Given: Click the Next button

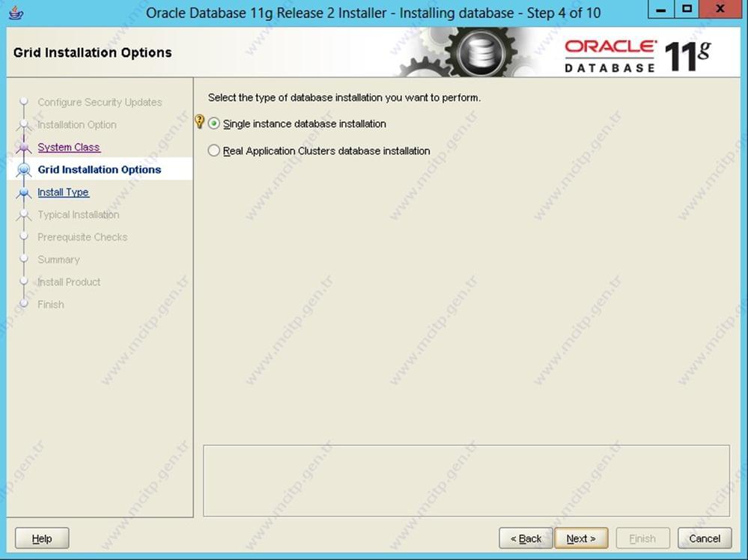Looking at the screenshot, I should (x=581, y=538).
